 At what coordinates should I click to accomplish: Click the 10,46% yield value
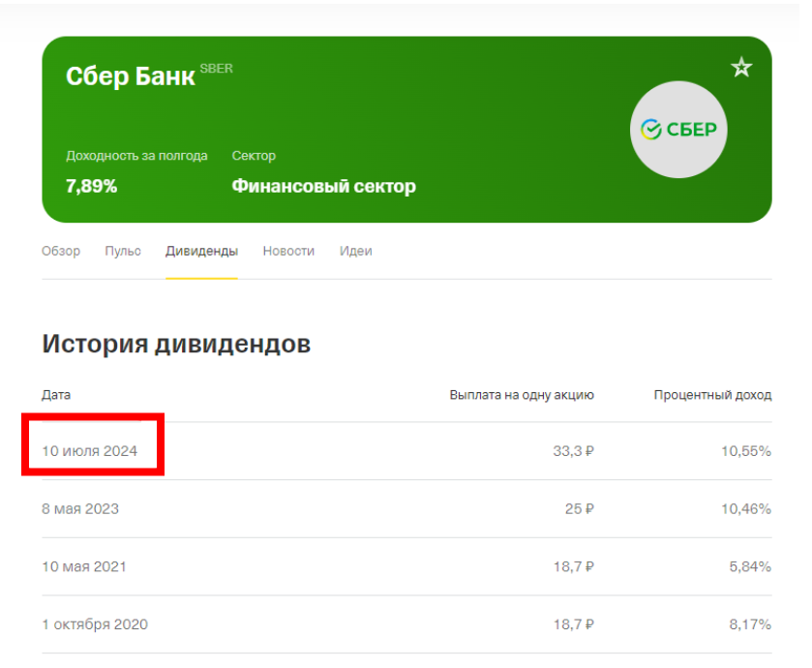point(746,509)
